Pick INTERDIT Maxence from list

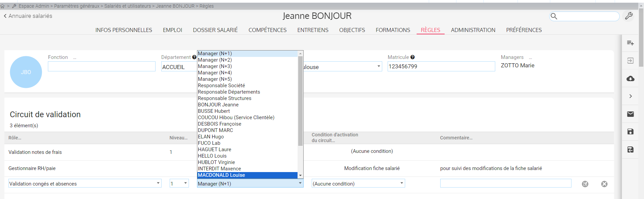coord(247,169)
